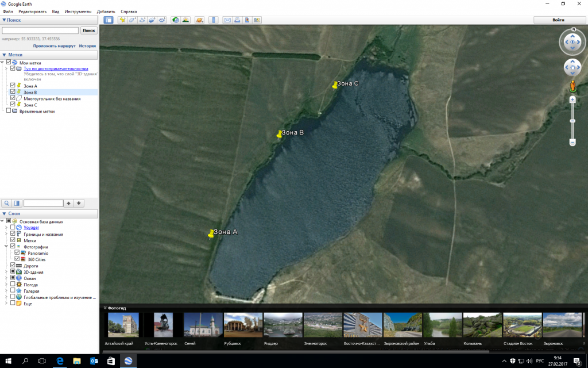Enable the Погода layer checkbox
This screenshot has width=588, height=368.
13,284
